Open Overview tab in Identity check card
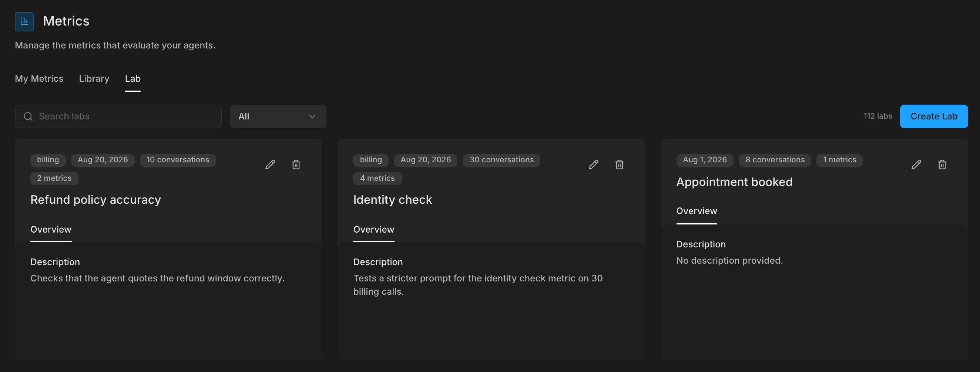The image size is (980, 372). point(373,230)
